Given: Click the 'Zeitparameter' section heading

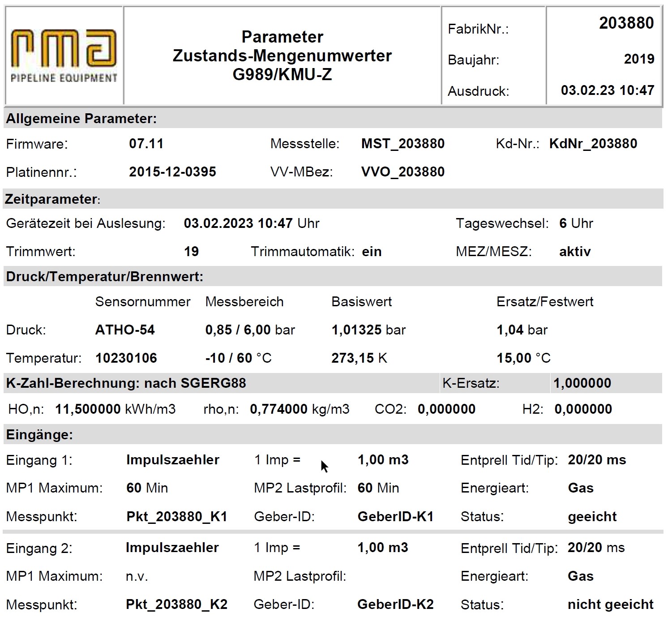Looking at the screenshot, I should coord(52,199).
